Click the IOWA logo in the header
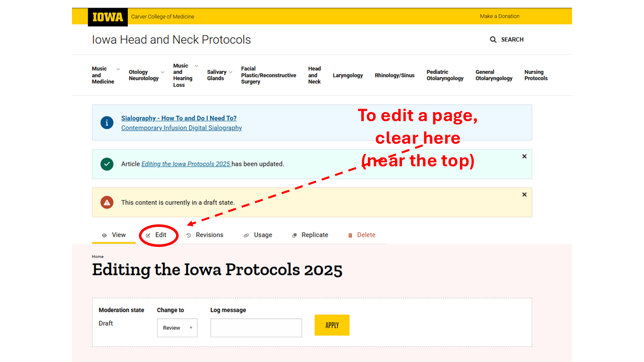This screenshot has height=362, width=644. pos(107,17)
